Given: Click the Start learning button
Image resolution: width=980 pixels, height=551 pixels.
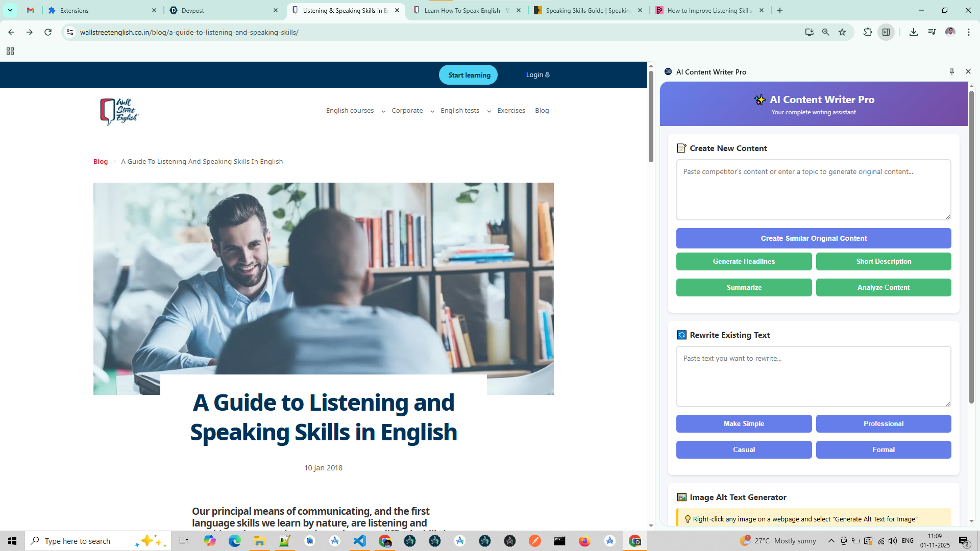Looking at the screenshot, I should click(469, 75).
